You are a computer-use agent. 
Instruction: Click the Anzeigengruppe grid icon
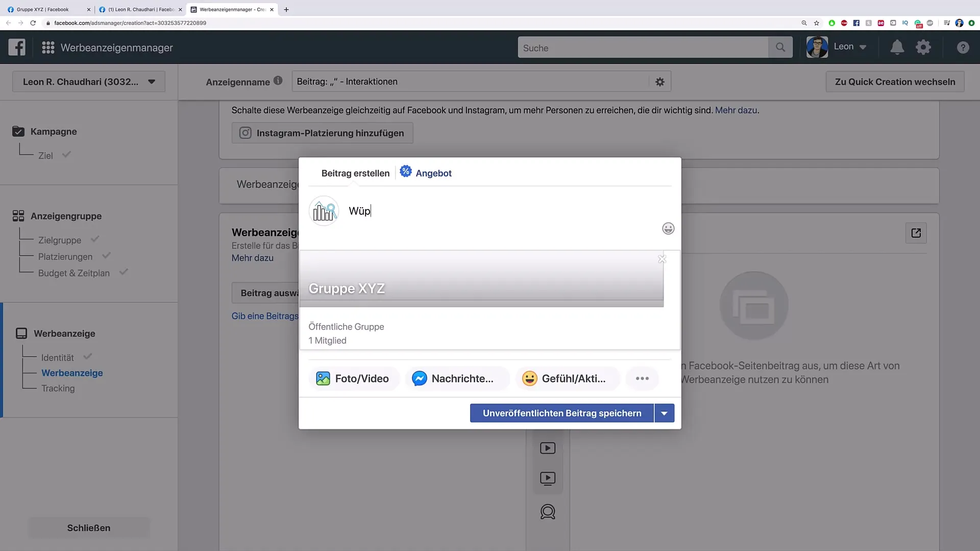(x=18, y=216)
